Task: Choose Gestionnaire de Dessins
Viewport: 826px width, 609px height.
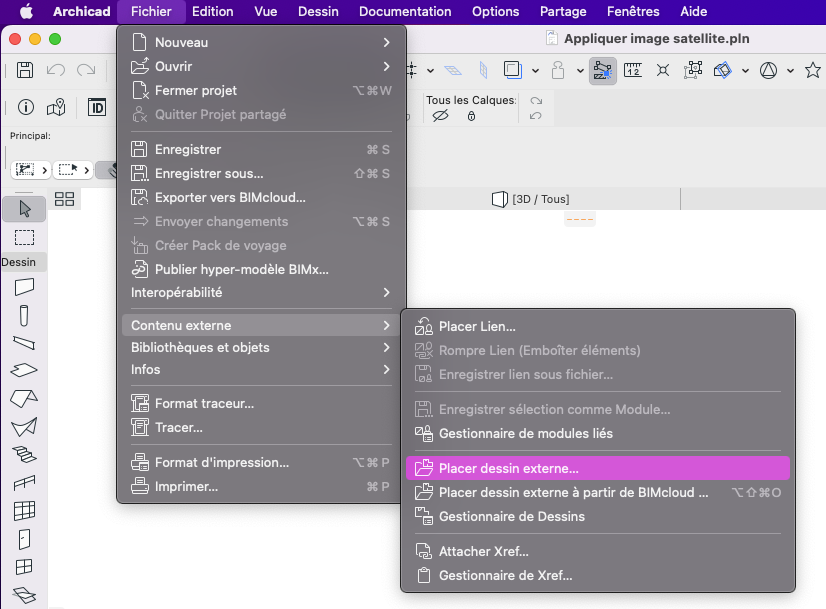Action: point(598,516)
